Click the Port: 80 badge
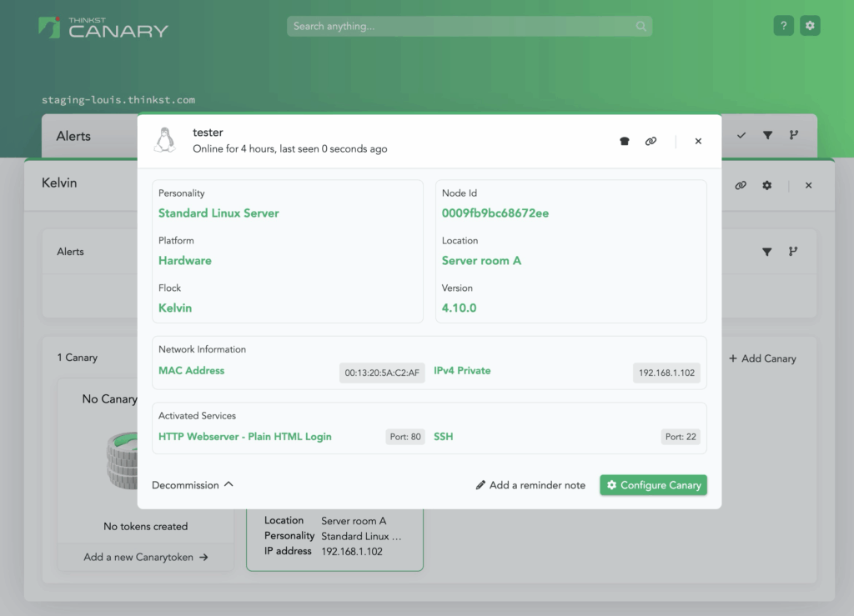 coord(405,437)
